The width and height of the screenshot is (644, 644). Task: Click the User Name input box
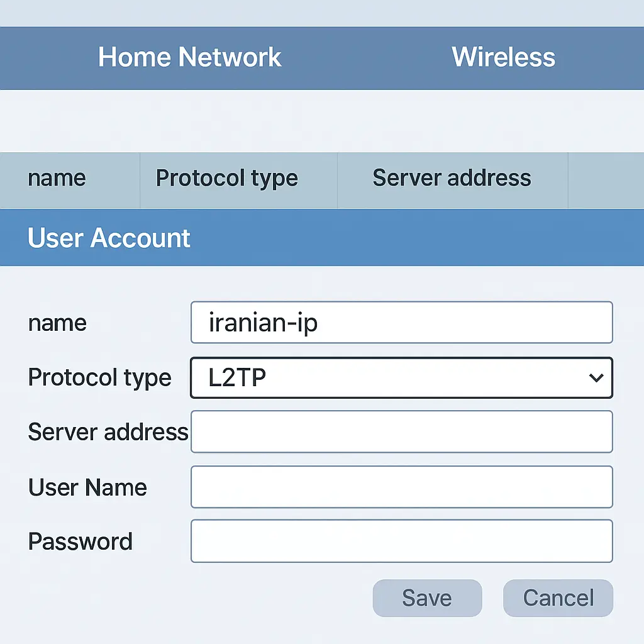coord(402,487)
